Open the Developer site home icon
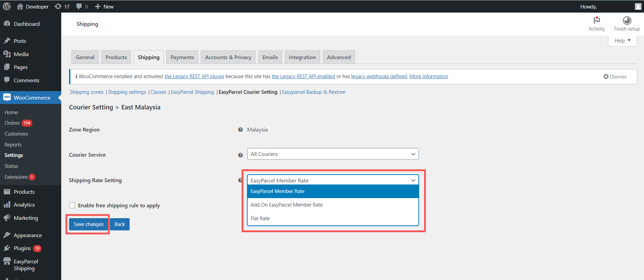Screen dimensions: 644x280 coord(20,6)
